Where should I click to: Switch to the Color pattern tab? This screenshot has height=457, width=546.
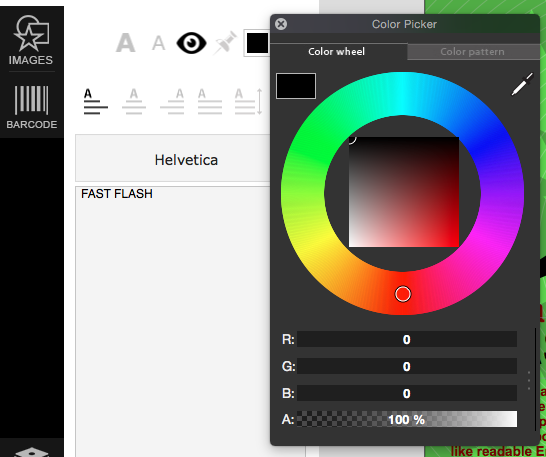[x=473, y=52]
